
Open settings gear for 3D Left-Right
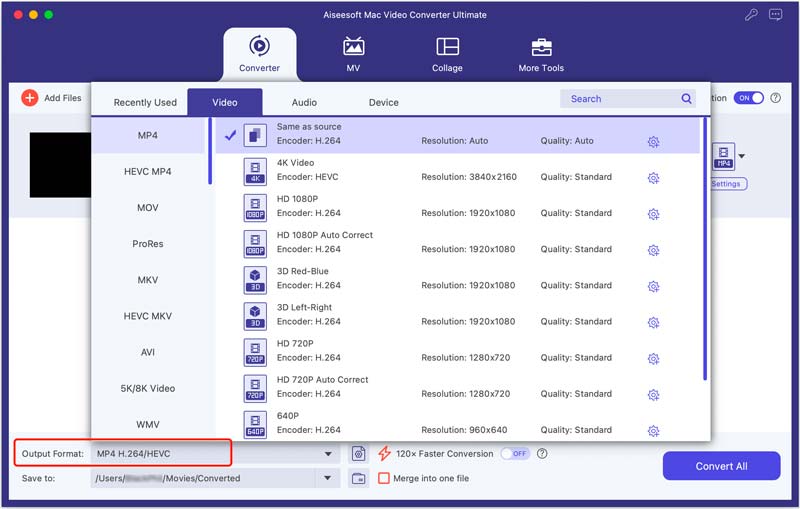[x=653, y=323]
